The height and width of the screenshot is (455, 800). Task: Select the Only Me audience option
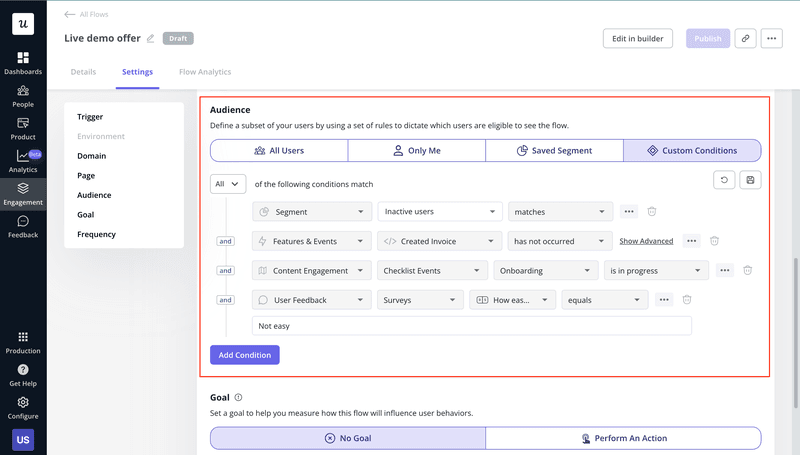click(416, 151)
